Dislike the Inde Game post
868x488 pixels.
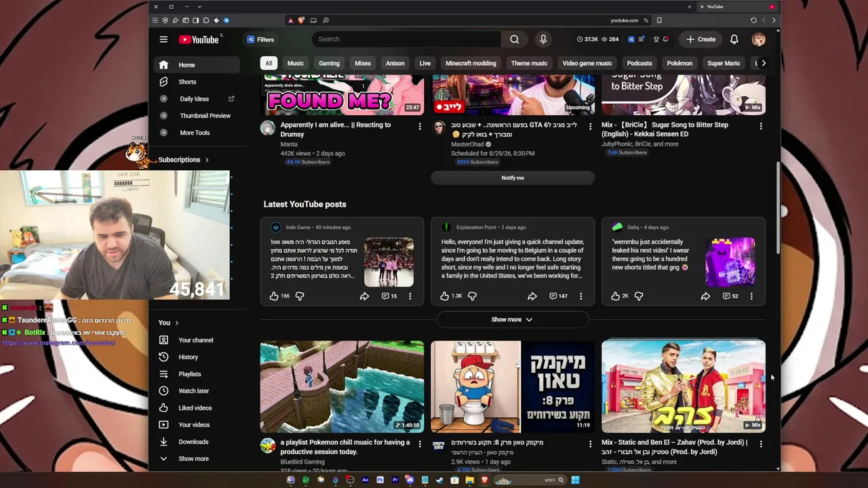click(x=300, y=296)
